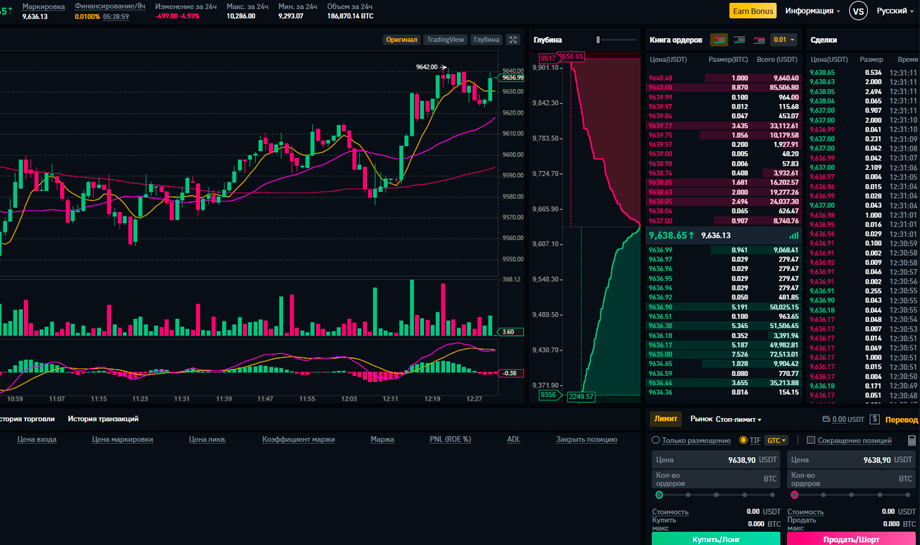Open the История транзакций tab

103,419
